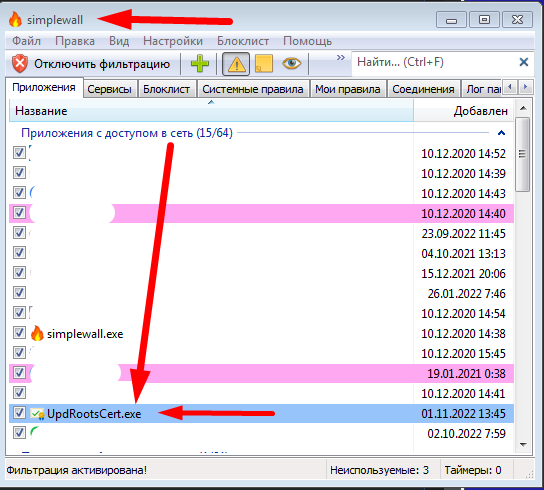This screenshot has width=544, height=490.
Task: Select the Приложения tab
Action: 44,87
